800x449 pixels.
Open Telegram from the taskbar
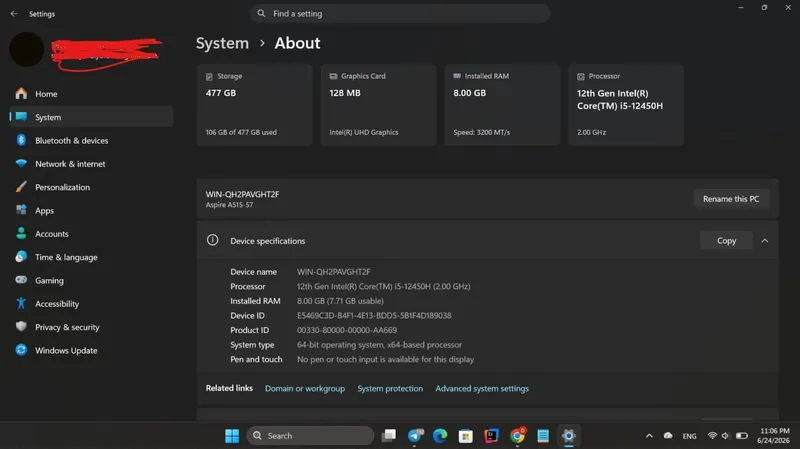(x=415, y=436)
